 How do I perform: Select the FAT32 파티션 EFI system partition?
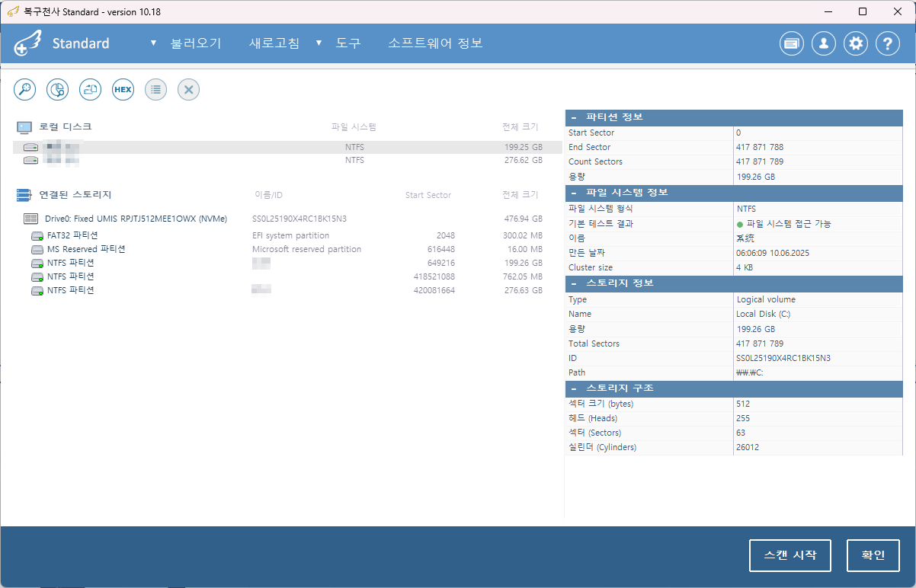coord(72,235)
